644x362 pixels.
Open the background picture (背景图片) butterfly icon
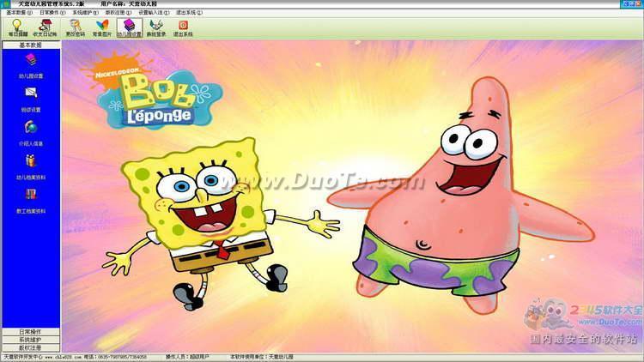(x=102, y=27)
